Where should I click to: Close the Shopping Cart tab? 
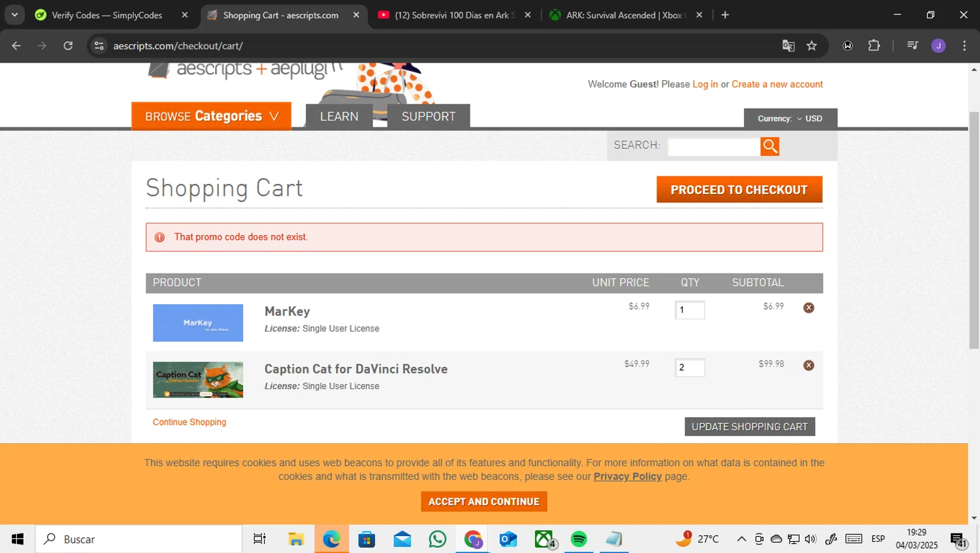pos(356,15)
